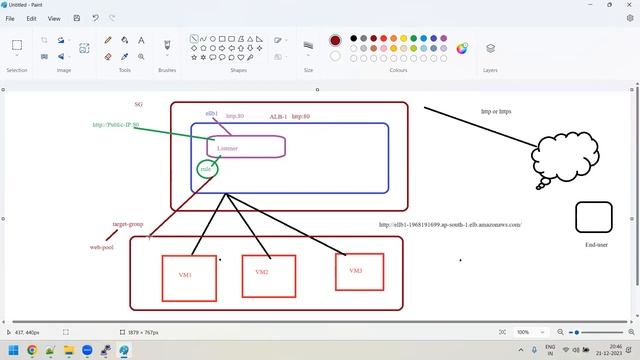Open Paint settings gear
This screenshot has width=640, height=360.
point(630,18)
